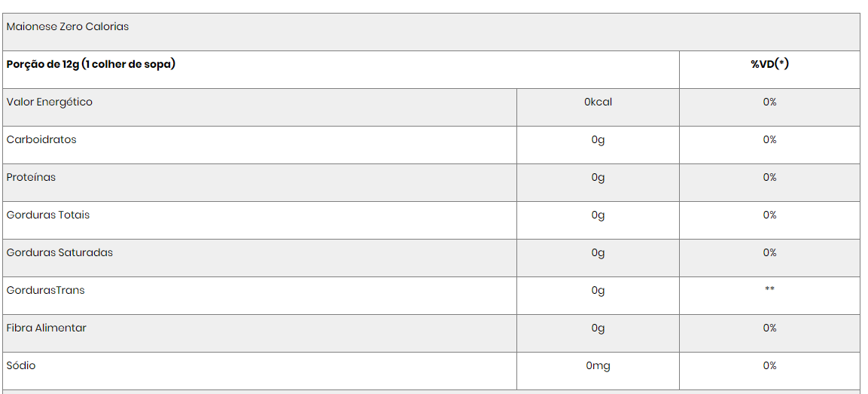Click the double asterisk in GordurasTrans row
Screen dimensions: 868x394
pos(769,289)
